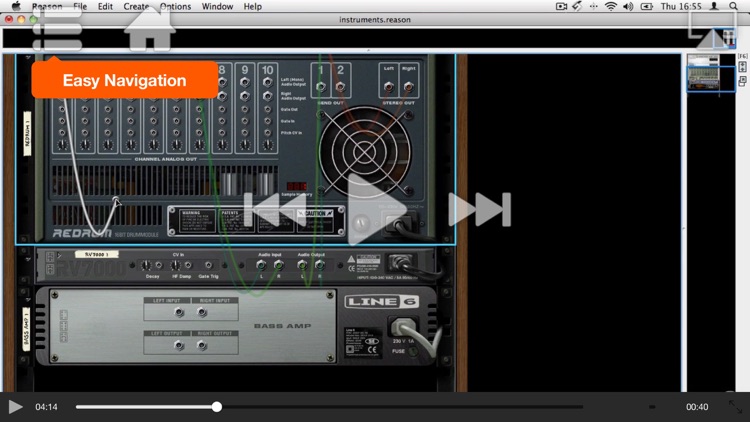750x422 pixels.
Task: Click the Line 6 logo badge
Action: point(382,301)
